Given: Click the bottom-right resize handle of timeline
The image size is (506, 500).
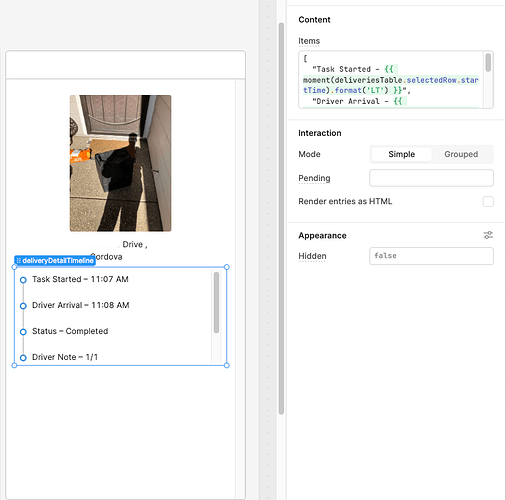Looking at the screenshot, I should pos(227,365).
